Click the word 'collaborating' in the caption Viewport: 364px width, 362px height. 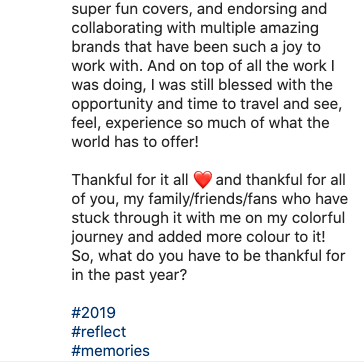pos(117,28)
